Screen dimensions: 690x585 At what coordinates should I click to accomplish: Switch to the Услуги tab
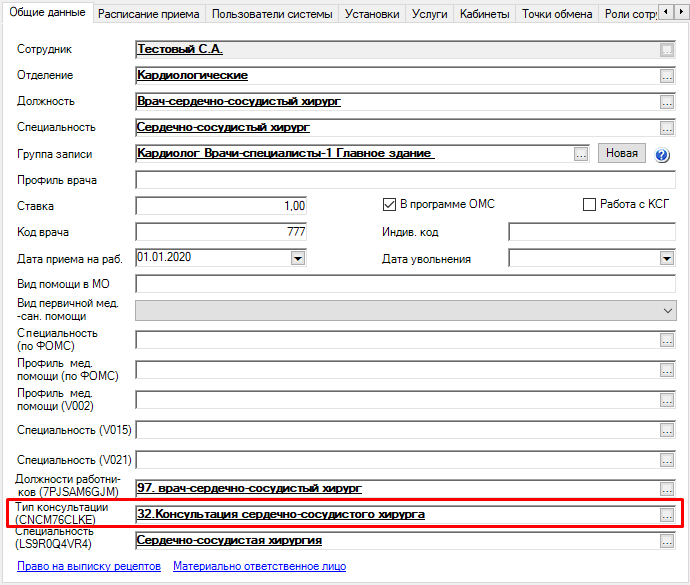(429, 14)
